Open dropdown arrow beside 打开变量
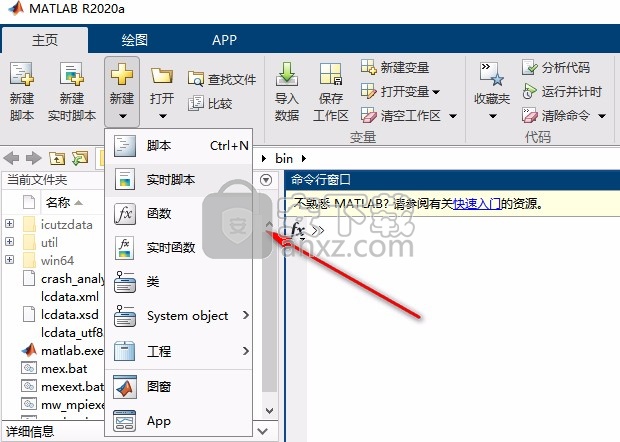 coord(436,92)
